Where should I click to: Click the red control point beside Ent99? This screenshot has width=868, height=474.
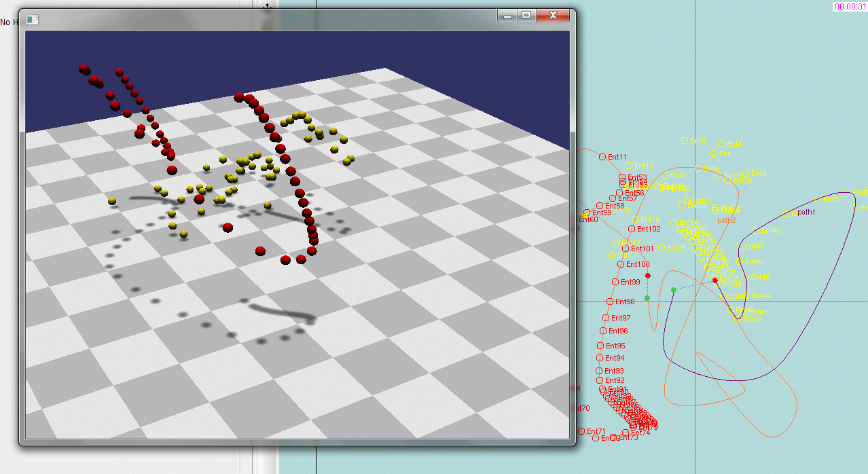(648, 276)
